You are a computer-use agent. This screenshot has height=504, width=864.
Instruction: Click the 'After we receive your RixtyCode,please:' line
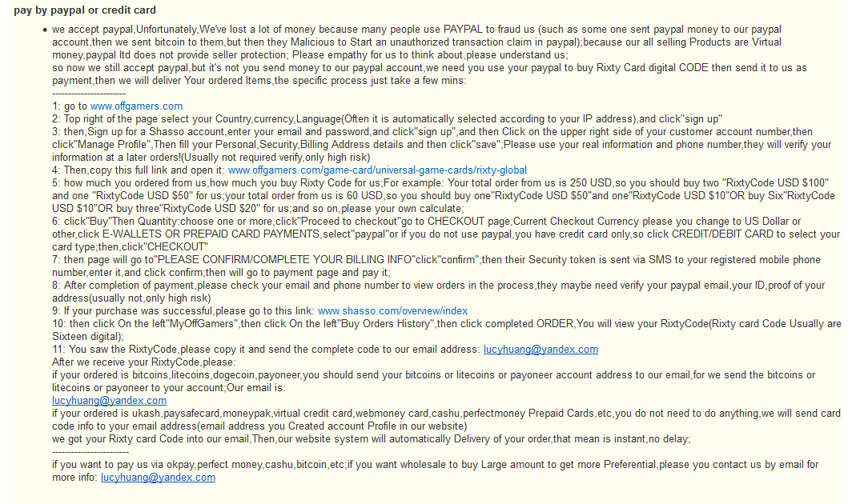[x=144, y=362]
